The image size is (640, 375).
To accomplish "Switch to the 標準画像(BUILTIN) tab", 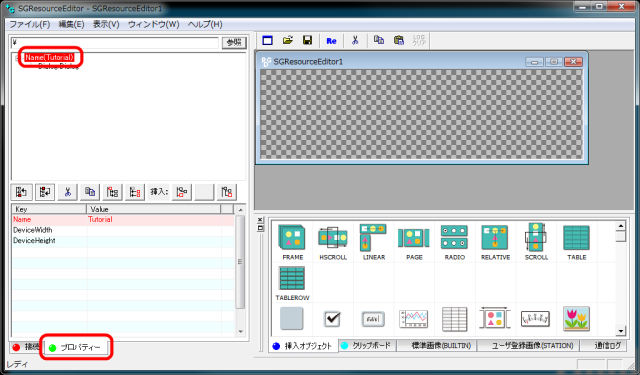I will point(436,346).
